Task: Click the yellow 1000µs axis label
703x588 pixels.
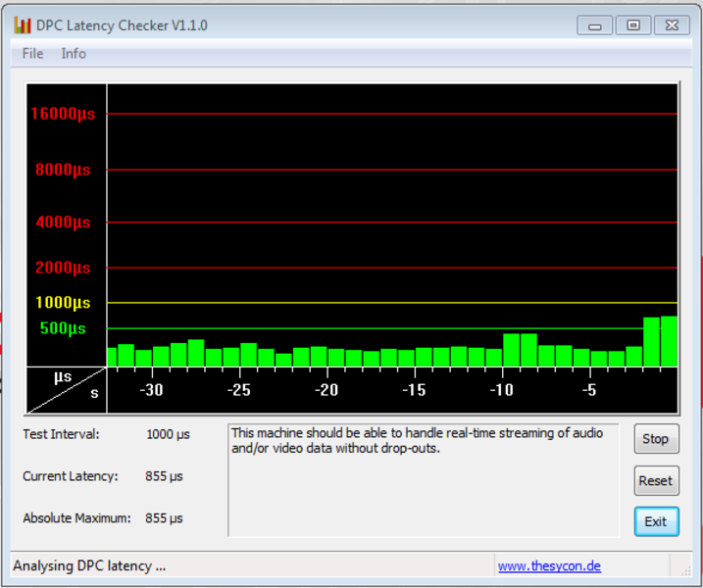Action: point(63,303)
